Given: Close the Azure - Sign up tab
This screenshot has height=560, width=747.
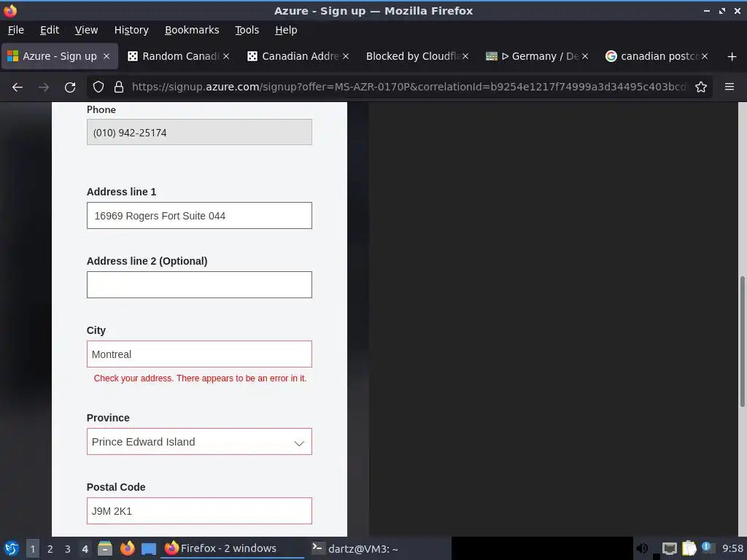Looking at the screenshot, I should pyautogui.click(x=107, y=56).
